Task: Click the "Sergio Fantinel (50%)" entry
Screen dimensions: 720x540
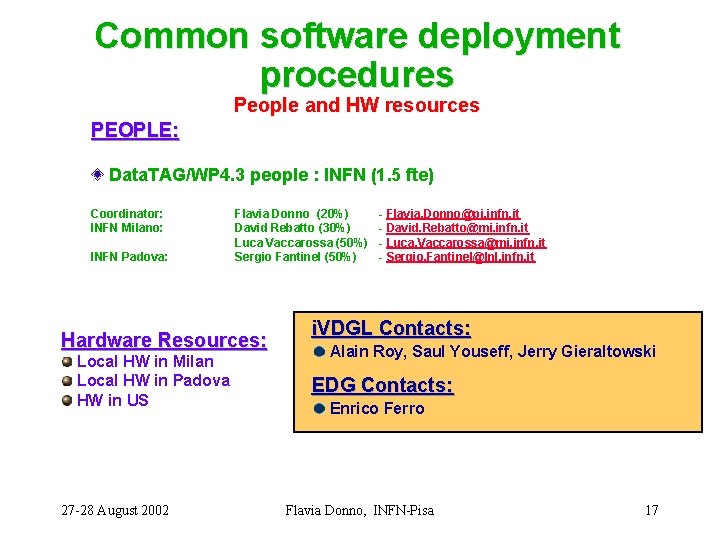Action: tap(295, 257)
